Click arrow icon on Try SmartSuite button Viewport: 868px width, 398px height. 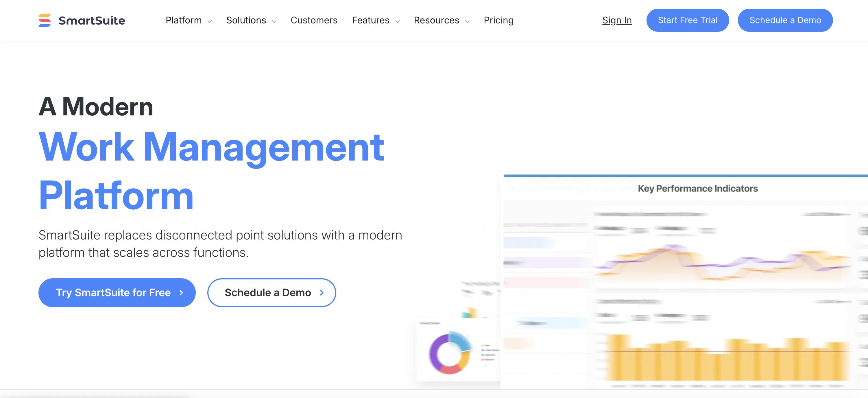coord(181,292)
